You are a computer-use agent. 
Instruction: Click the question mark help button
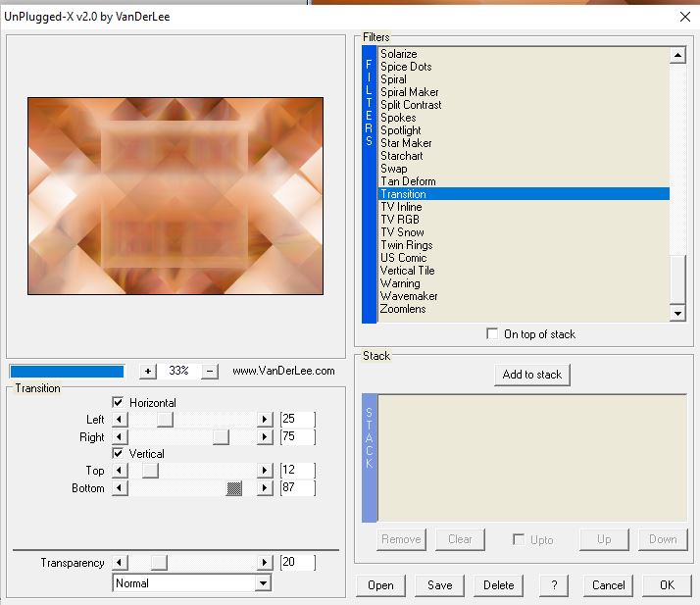(554, 585)
